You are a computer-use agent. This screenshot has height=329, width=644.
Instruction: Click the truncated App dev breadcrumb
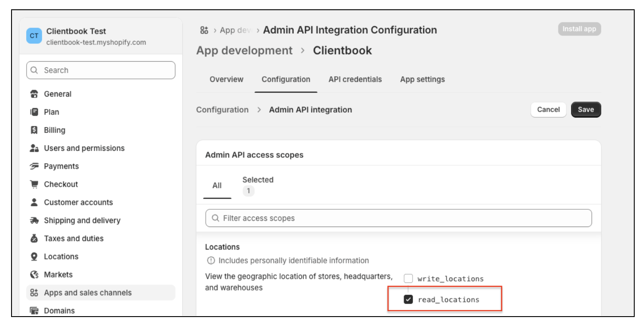(235, 30)
